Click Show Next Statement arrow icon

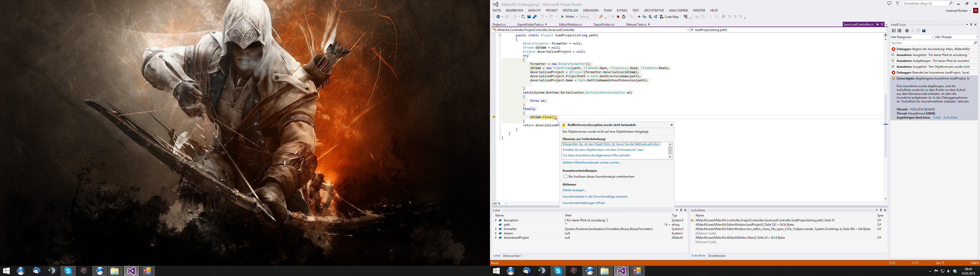639,17
